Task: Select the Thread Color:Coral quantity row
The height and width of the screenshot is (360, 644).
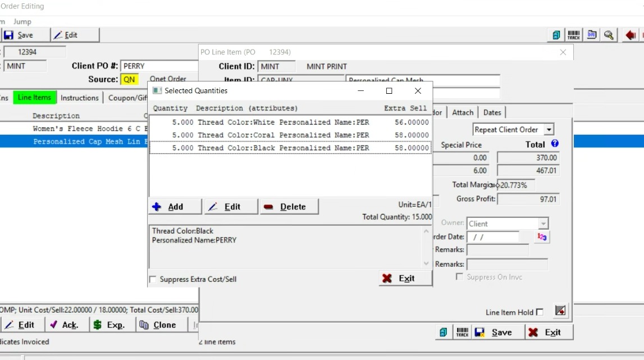Action: (x=290, y=135)
